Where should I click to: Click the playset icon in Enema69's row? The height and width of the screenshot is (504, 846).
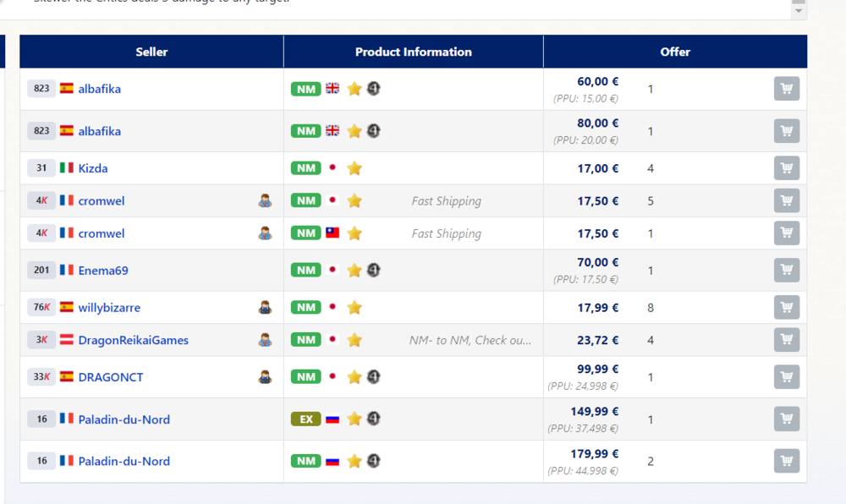click(x=373, y=271)
